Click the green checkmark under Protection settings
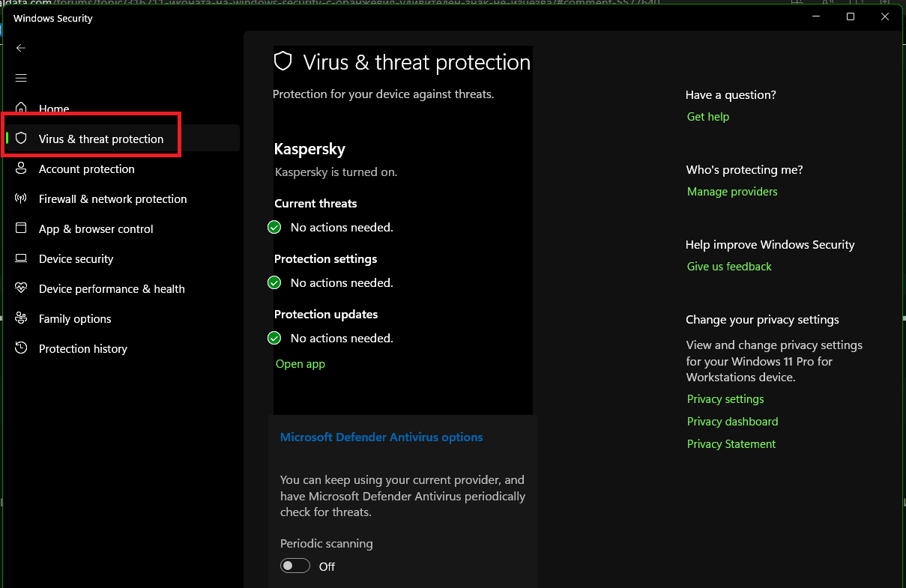The image size is (906, 588). pos(274,282)
